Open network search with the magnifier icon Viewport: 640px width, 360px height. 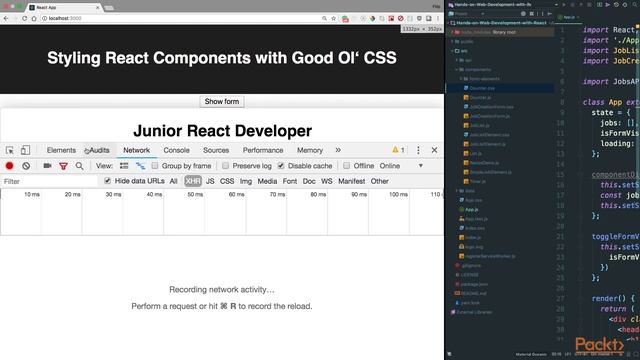(79, 166)
